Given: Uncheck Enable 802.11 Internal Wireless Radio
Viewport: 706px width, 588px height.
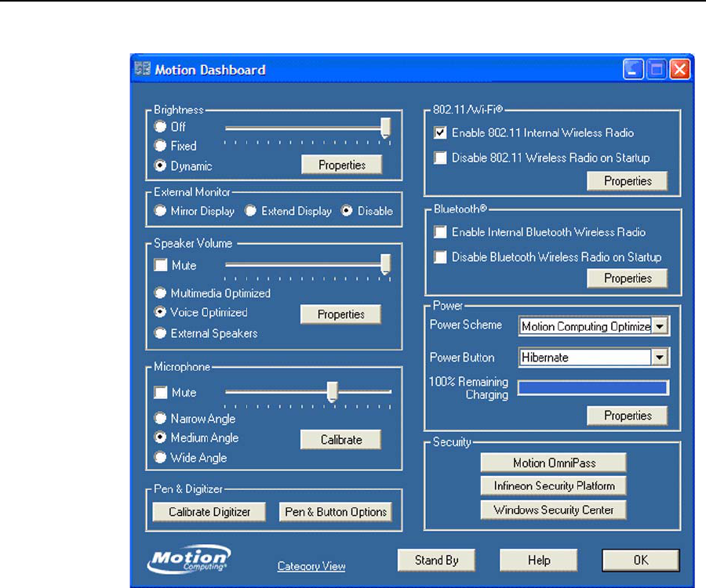Looking at the screenshot, I should (x=440, y=132).
